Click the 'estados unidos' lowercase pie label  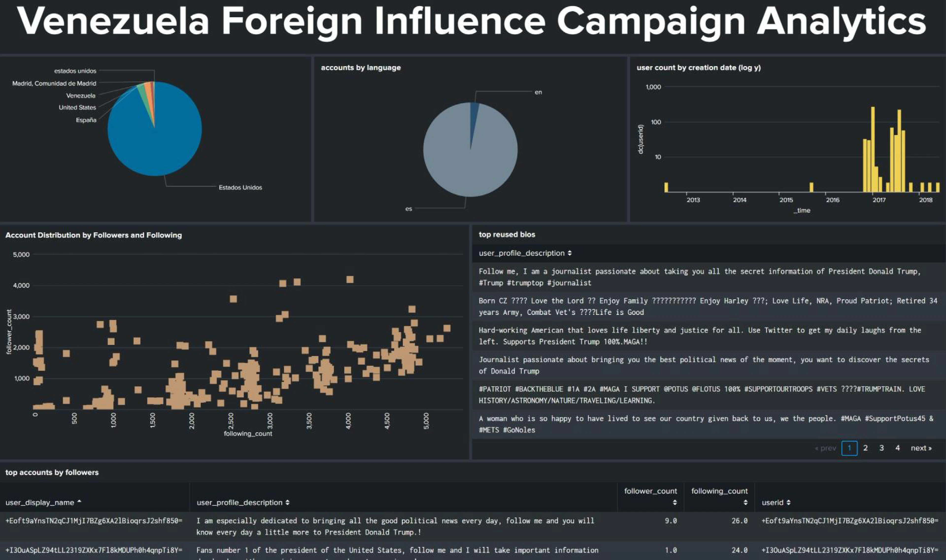(75, 70)
